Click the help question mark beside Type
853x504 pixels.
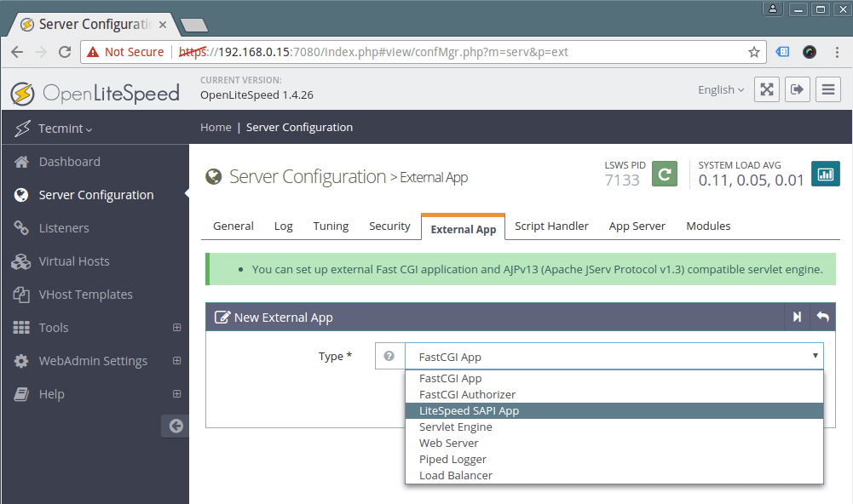pyautogui.click(x=389, y=356)
